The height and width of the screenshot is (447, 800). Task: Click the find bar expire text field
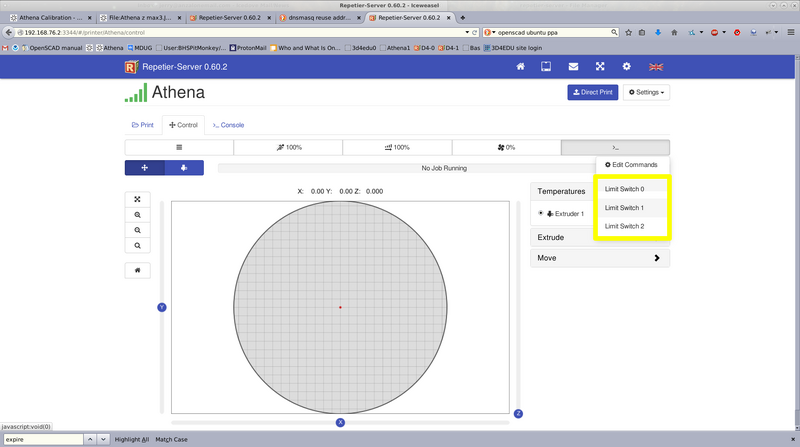43,439
